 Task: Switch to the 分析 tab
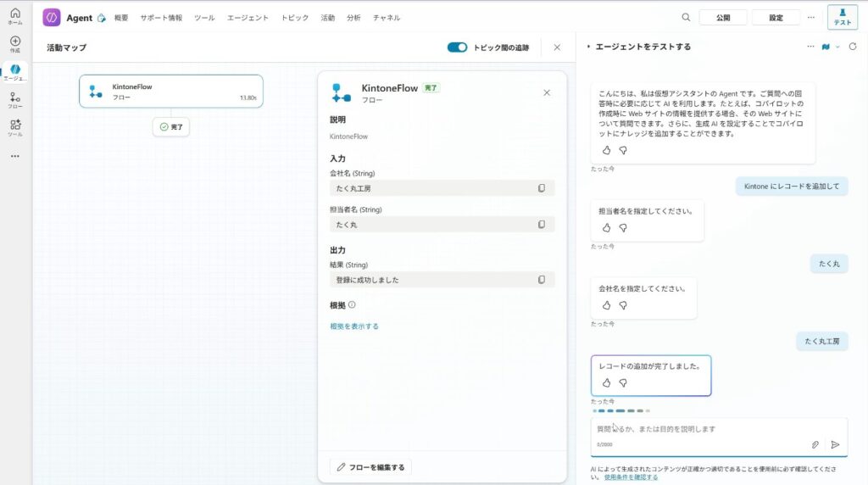coord(353,18)
